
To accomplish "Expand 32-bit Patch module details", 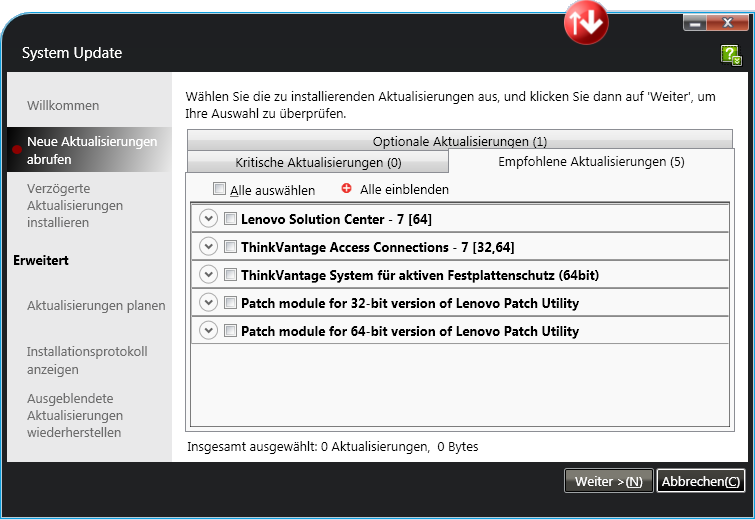I will (x=208, y=302).
